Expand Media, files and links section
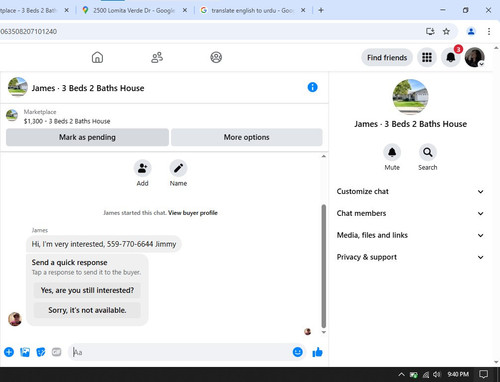Viewport: 500px width, 382px height. coord(410,235)
